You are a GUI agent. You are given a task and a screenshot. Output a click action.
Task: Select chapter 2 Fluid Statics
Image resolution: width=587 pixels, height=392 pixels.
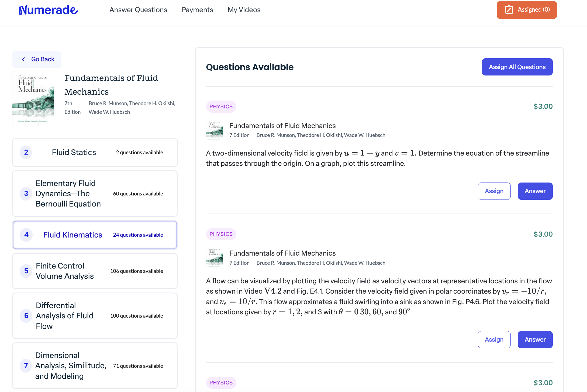tap(95, 152)
